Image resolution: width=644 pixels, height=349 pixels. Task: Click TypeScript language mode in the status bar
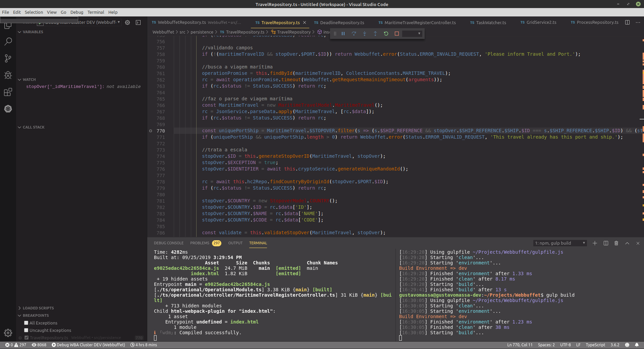pyautogui.click(x=595, y=345)
